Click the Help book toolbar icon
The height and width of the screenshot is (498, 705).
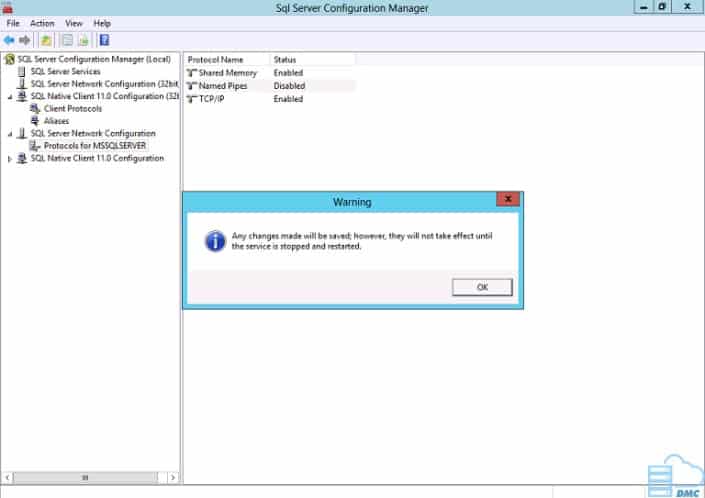click(x=104, y=40)
